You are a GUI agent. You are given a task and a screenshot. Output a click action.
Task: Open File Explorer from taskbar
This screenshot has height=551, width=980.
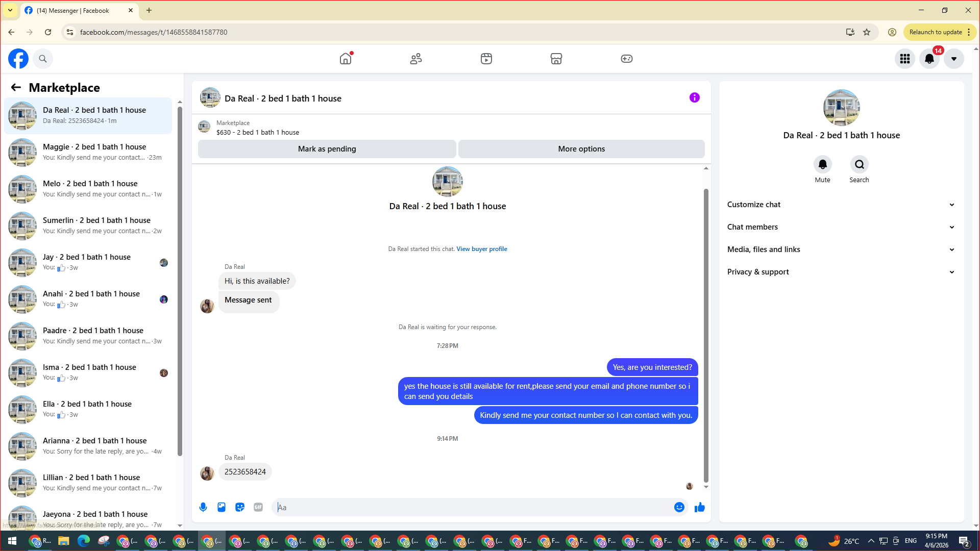click(63, 541)
